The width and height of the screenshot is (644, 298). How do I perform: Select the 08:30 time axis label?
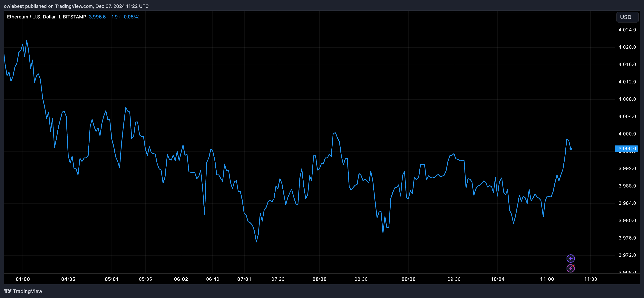(361, 279)
